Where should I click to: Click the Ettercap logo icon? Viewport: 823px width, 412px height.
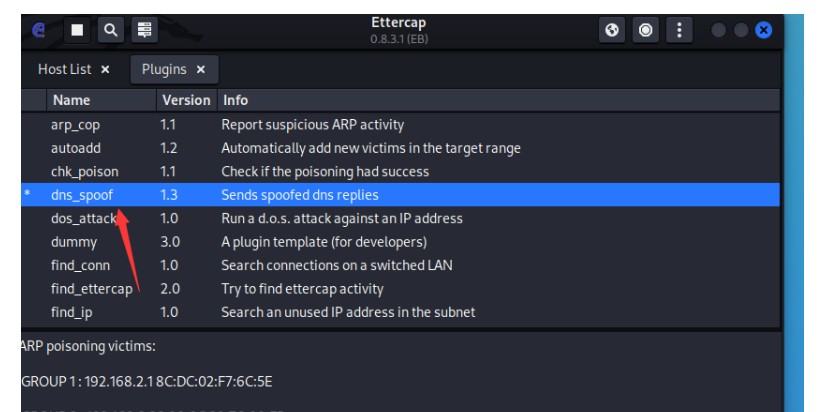click(39, 30)
